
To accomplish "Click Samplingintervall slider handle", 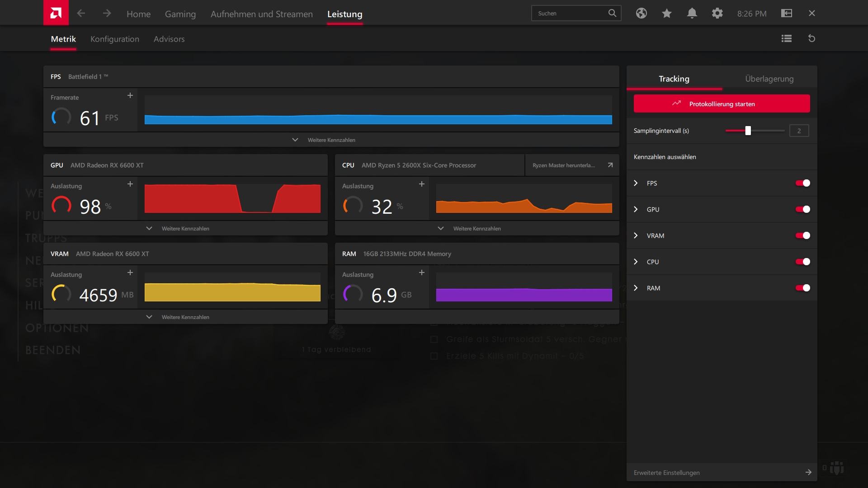I will click(x=748, y=131).
